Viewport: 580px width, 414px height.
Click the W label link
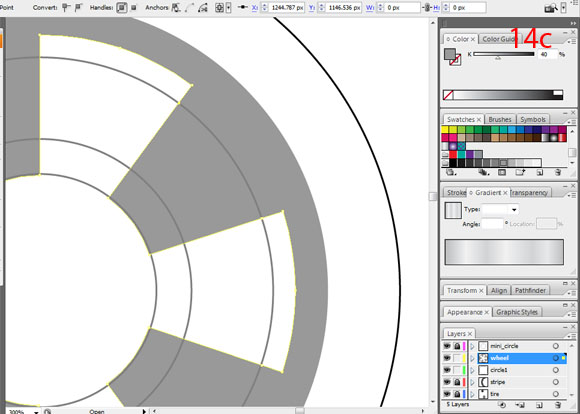(370, 8)
